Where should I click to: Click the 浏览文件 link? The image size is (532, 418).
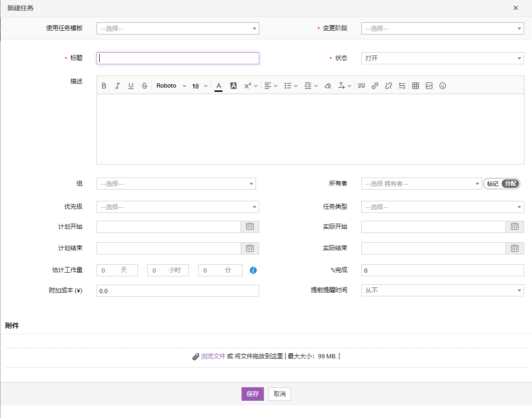tap(213, 356)
